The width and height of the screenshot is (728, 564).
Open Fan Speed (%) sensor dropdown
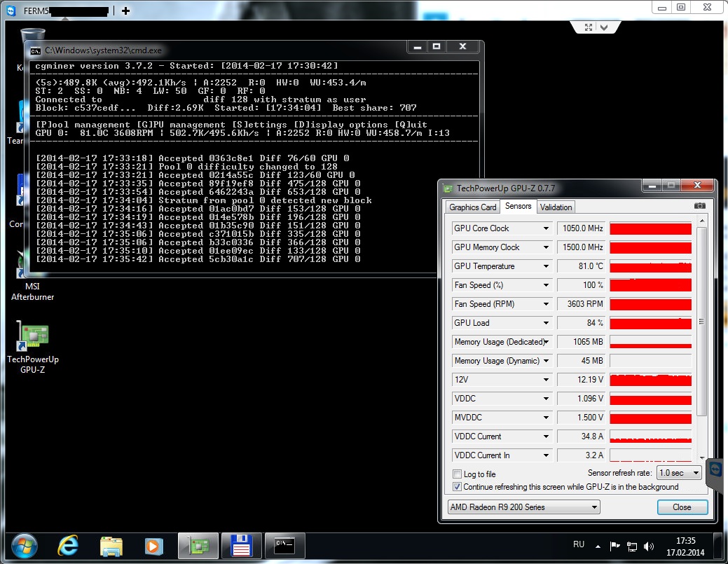(x=546, y=285)
